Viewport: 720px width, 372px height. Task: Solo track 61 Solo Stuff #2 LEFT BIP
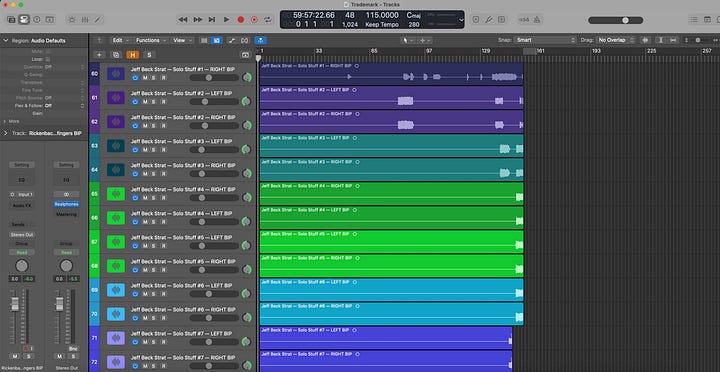[x=153, y=102]
